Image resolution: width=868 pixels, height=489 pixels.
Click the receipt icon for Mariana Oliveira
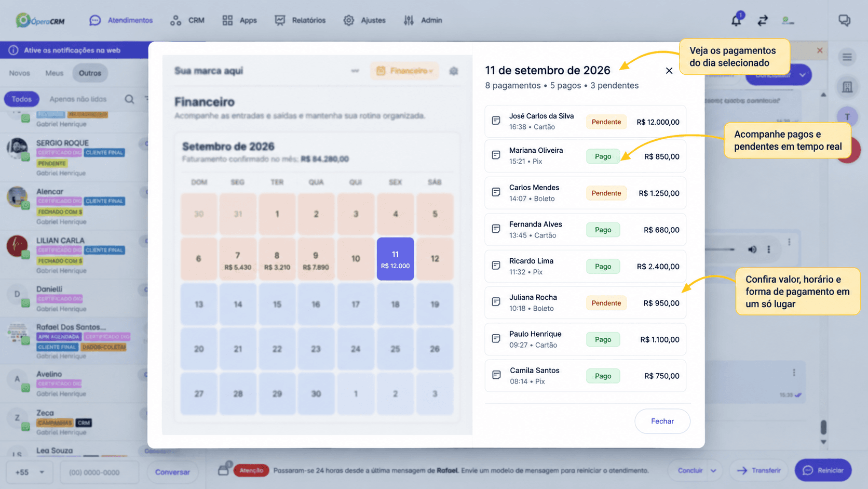click(x=496, y=155)
